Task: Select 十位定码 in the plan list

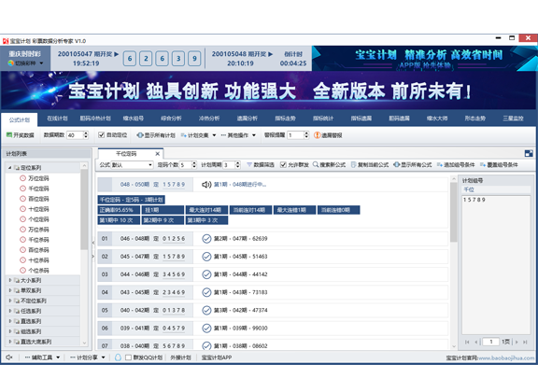Action: [38, 209]
